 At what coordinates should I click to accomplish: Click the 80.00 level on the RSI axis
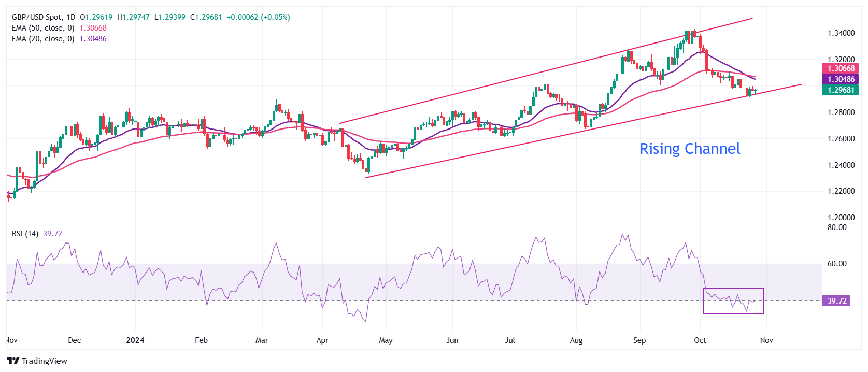(836, 227)
